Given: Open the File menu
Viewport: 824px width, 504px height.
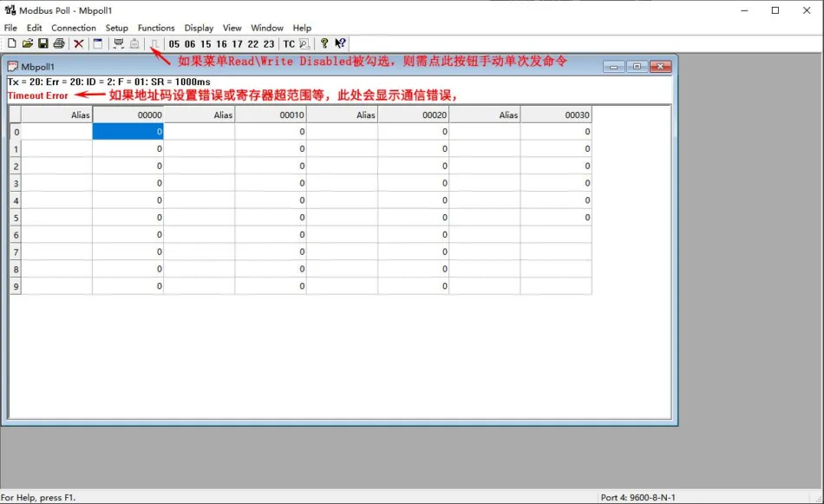Looking at the screenshot, I should click(x=10, y=28).
